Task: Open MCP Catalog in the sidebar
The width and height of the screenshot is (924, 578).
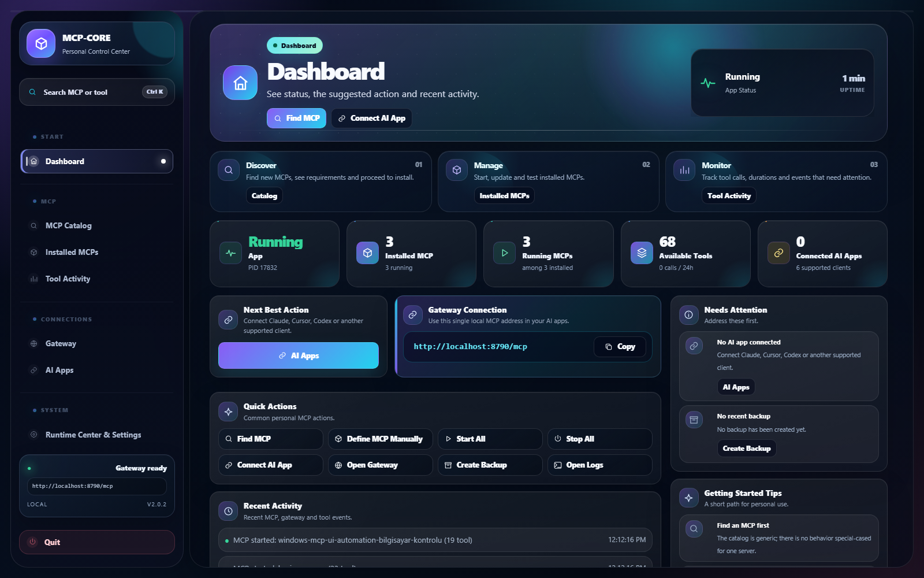Action: 97,225
